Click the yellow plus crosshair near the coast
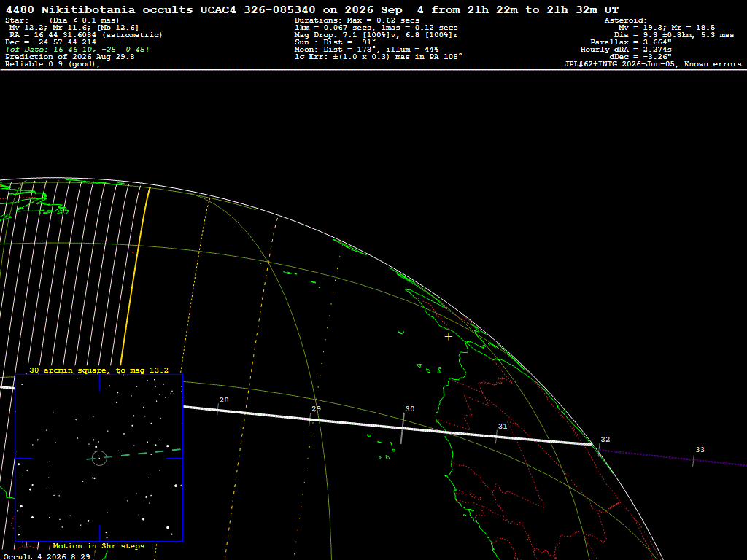The height and width of the screenshot is (560, 747). pyautogui.click(x=449, y=337)
